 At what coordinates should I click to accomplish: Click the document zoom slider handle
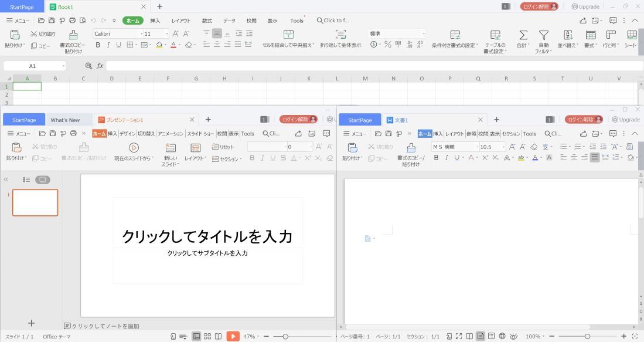[x=587, y=336]
